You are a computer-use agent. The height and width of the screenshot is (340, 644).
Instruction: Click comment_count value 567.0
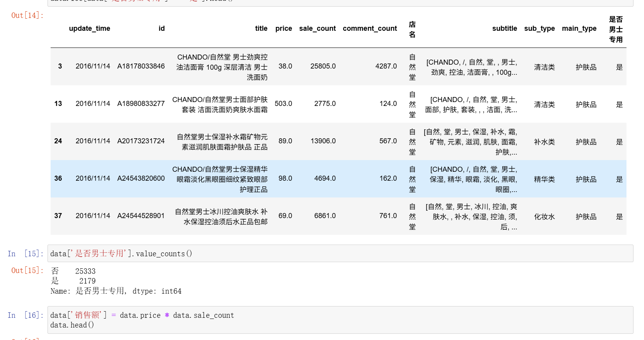pos(388,141)
